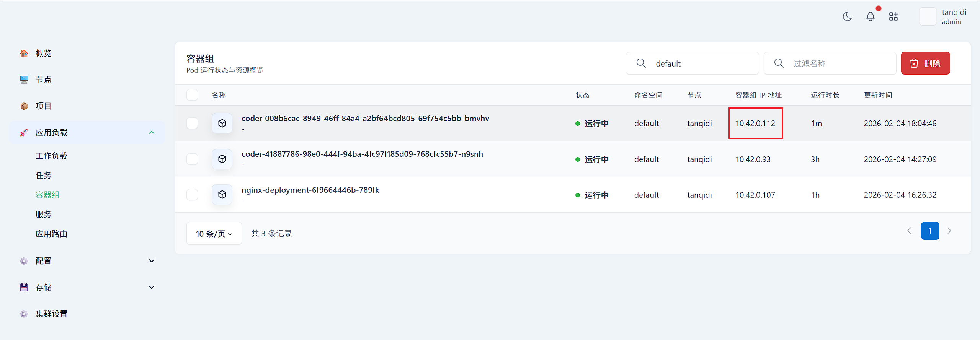Select all pods with header checkbox
980x340 pixels.
(192, 95)
